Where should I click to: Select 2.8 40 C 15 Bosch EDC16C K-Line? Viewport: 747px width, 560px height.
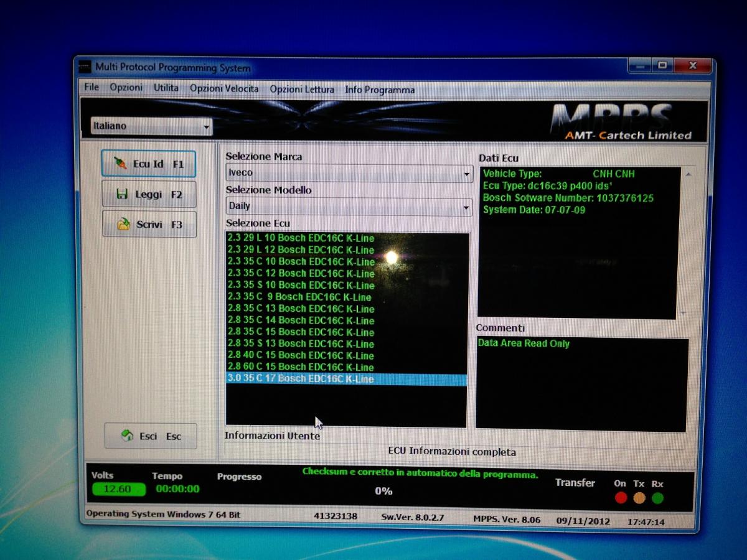coord(346,355)
